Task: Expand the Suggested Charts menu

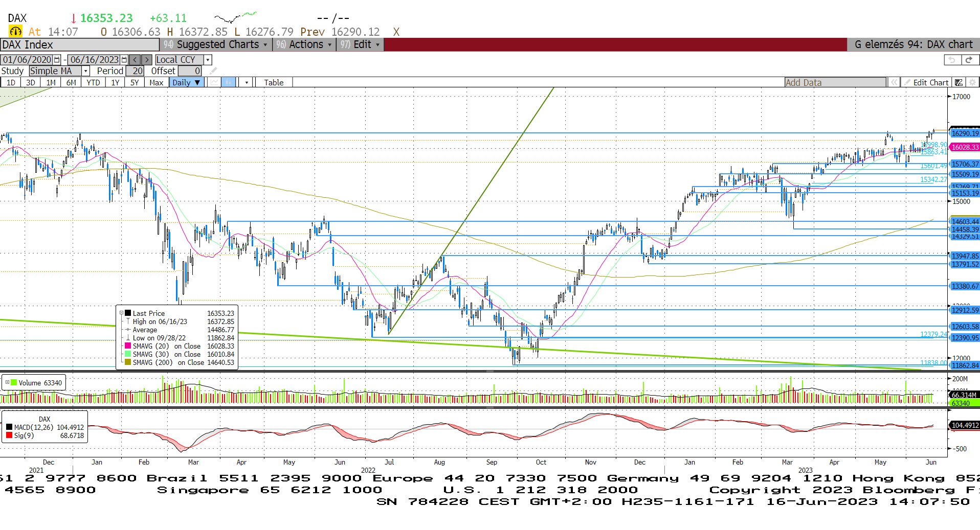Action: tap(215, 44)
